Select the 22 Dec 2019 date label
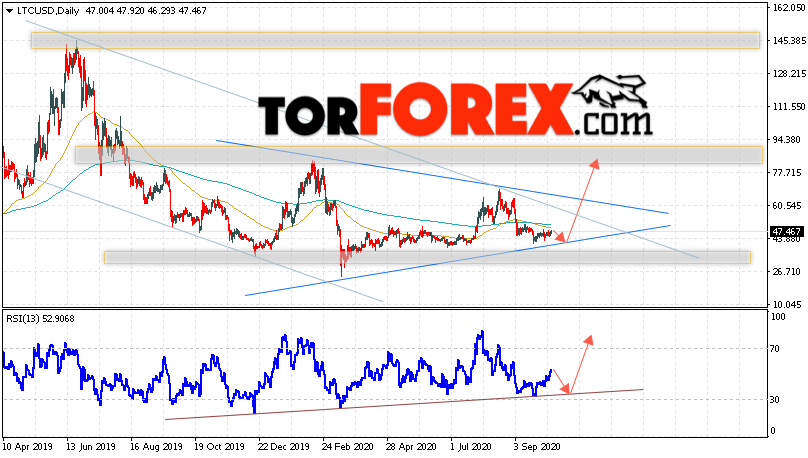808x458 pixels. [284, 447]
